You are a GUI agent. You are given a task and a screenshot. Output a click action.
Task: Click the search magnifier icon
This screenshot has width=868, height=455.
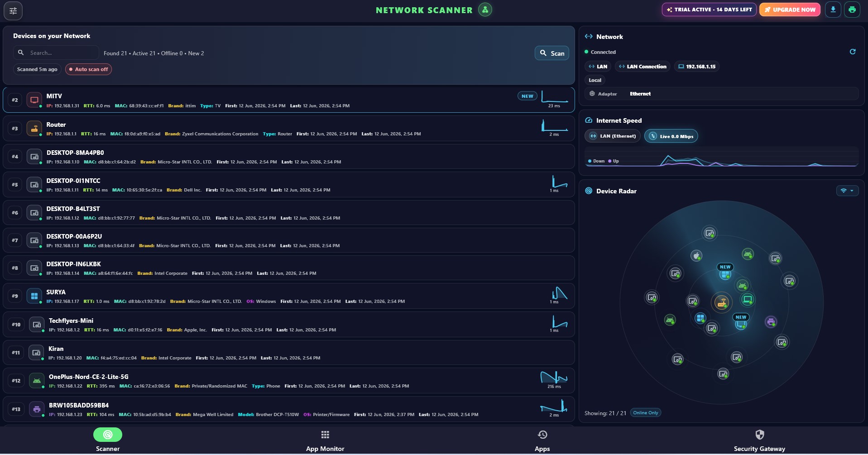tap(21, 53)
